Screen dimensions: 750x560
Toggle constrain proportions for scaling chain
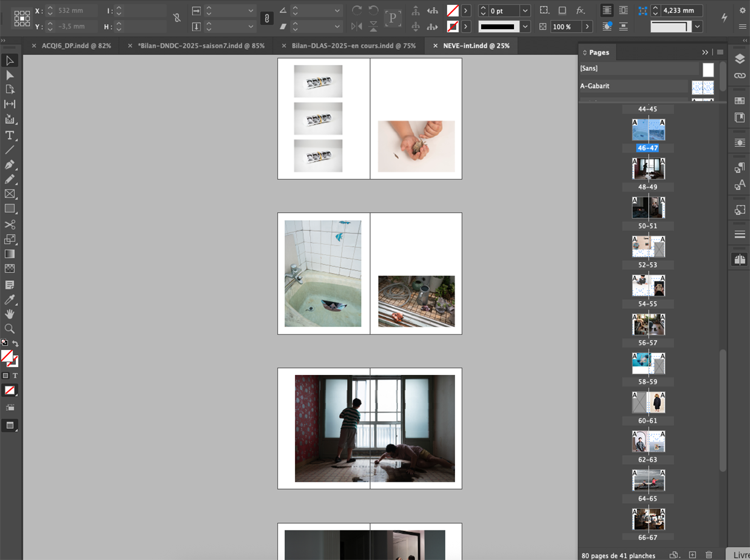[266, 18]
